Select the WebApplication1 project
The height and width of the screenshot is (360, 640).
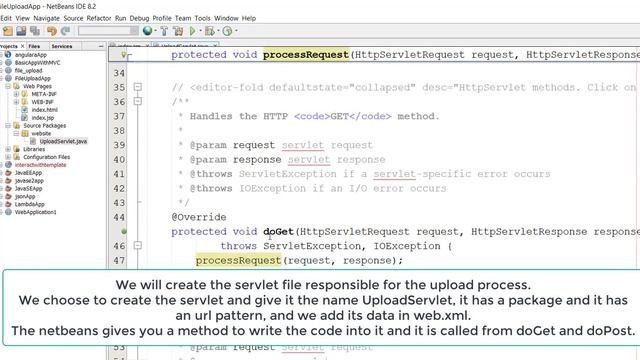point(36,212)
